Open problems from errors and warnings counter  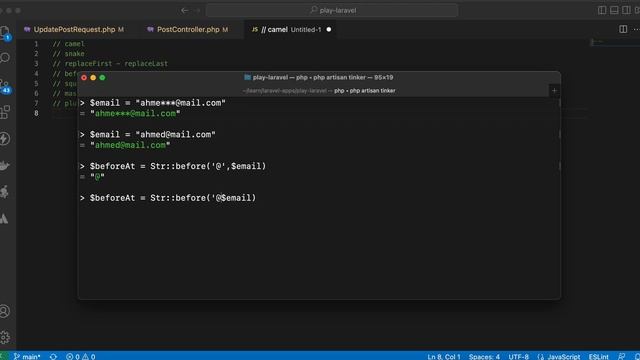click(80, 356)
